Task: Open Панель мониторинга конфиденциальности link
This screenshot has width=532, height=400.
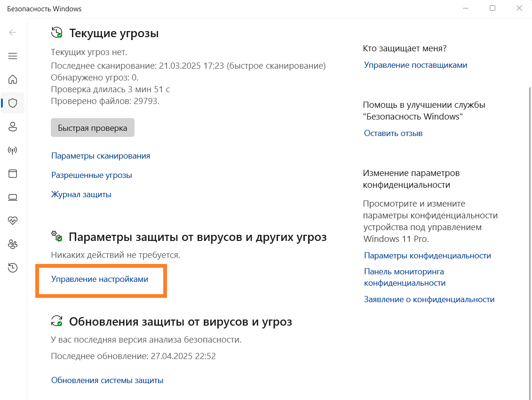Action: [x=405, y=277]
